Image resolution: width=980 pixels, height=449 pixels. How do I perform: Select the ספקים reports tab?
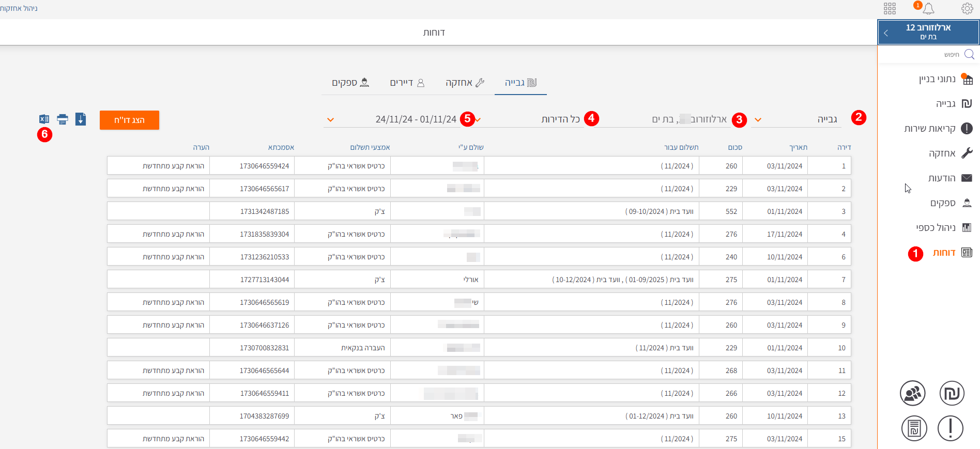350,83
